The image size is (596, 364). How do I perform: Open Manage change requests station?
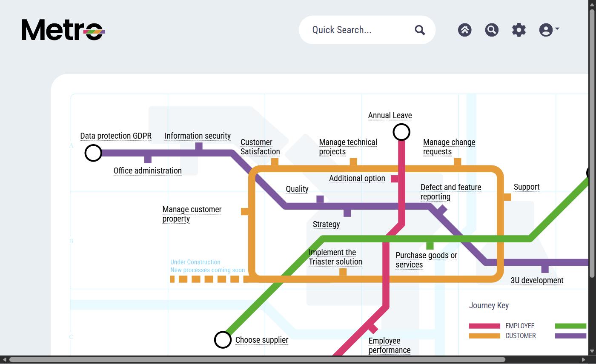pyautogui.click(x=449, y=147)
